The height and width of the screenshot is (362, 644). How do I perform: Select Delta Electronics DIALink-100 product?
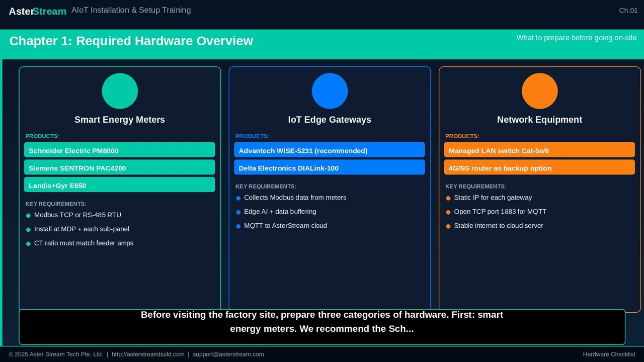click(x=330, y=167)
